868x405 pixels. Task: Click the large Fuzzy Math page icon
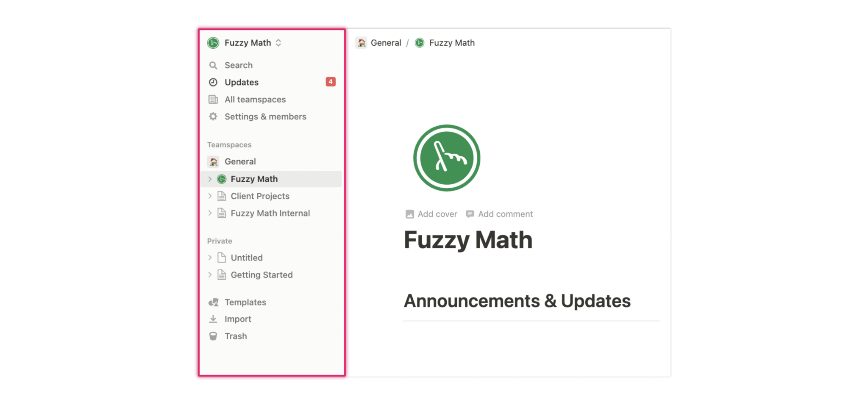(x=447, y=157)
